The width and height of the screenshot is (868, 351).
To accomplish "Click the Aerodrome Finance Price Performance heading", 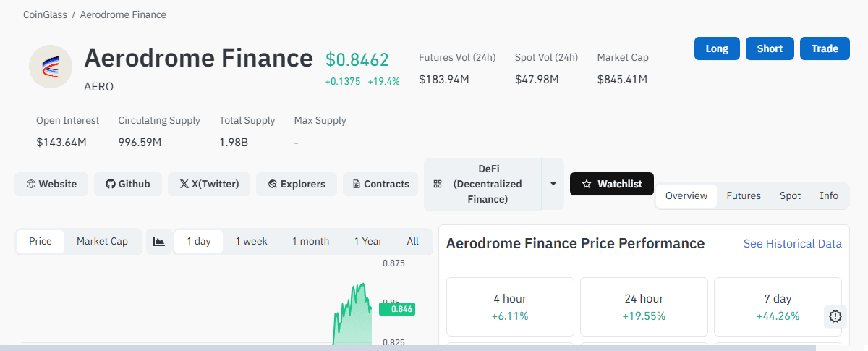I will (x=575, y=243).
